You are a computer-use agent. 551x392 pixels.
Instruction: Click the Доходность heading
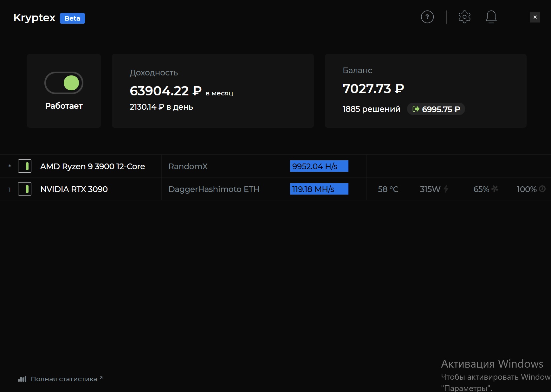point(154,73)
